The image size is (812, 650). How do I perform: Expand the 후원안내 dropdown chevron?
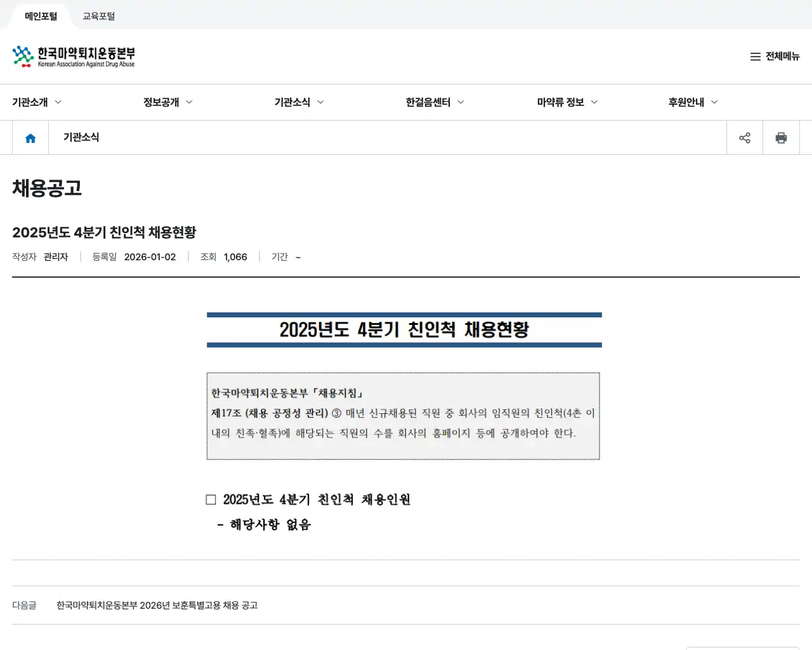[714, 102]
